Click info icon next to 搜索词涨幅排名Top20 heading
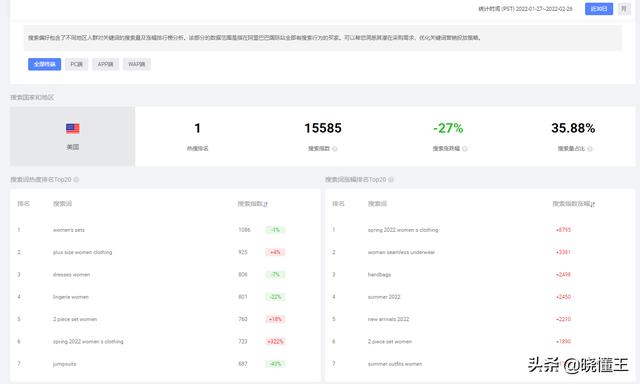Viewport: 640px width, 384px height. tap(391, 180)
